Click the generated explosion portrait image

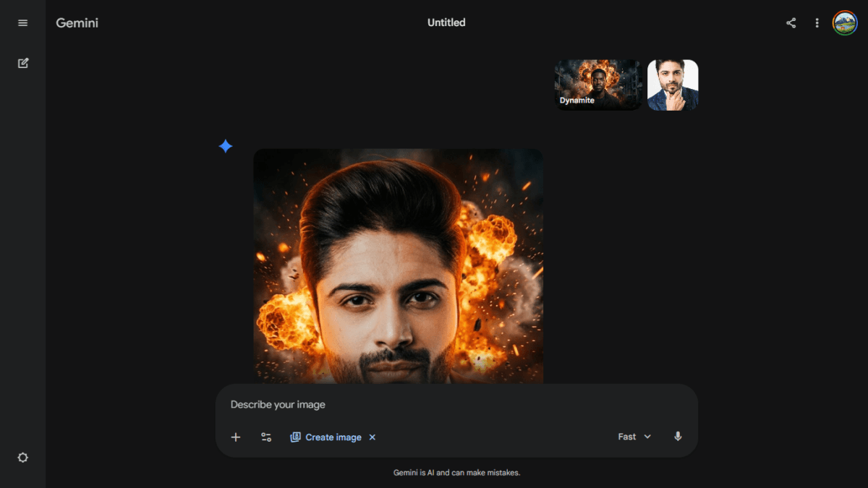click(398, 267)
